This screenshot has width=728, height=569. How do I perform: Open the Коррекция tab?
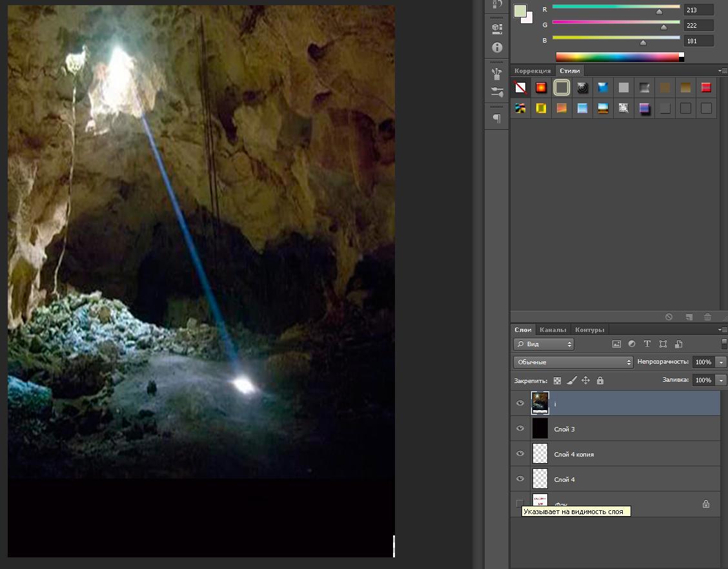coord(532,71)
